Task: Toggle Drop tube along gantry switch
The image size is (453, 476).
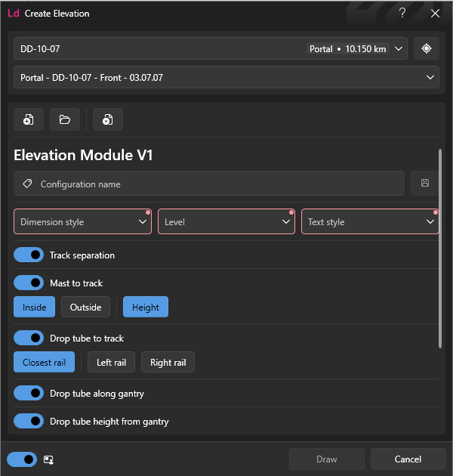Action: 29,394
